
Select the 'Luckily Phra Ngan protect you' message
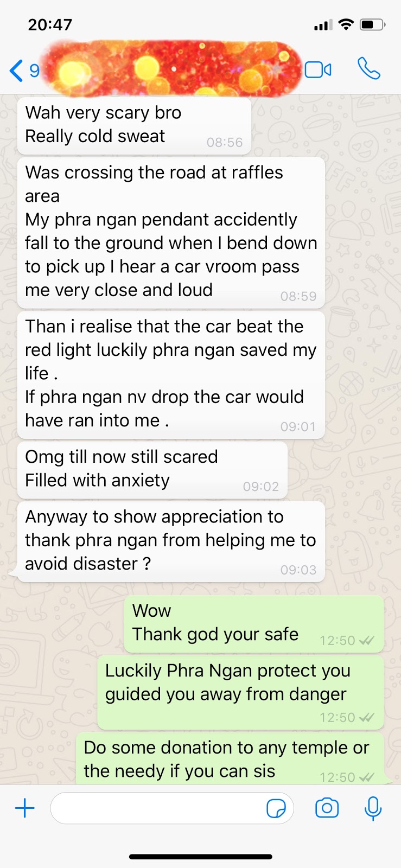[x=240, y=693]
